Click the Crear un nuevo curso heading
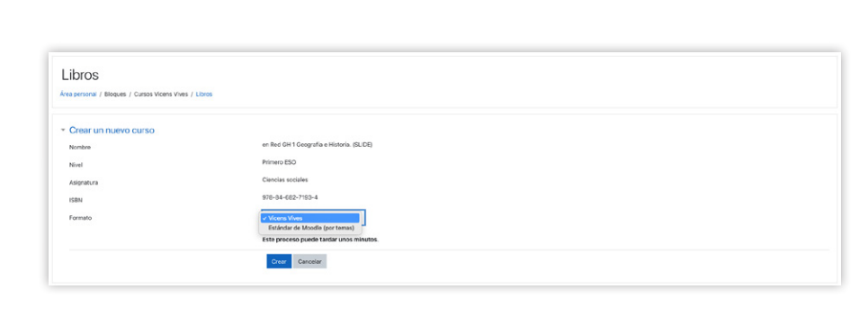Viewport: 868px width, 326px height. point(112,131)
